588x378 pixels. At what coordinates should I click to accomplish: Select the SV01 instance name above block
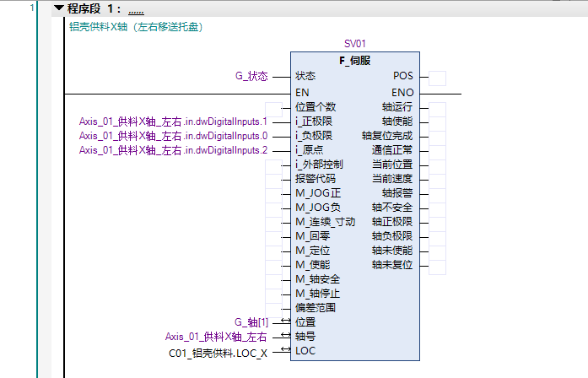coord(355,43)
